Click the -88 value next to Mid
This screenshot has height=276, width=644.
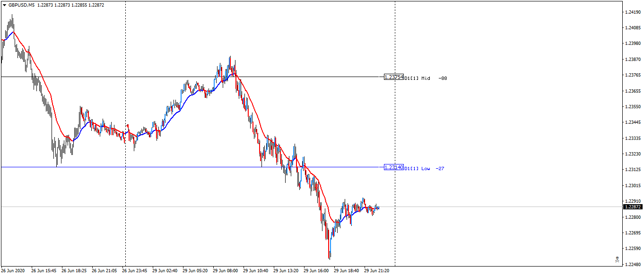click(443, 78)
